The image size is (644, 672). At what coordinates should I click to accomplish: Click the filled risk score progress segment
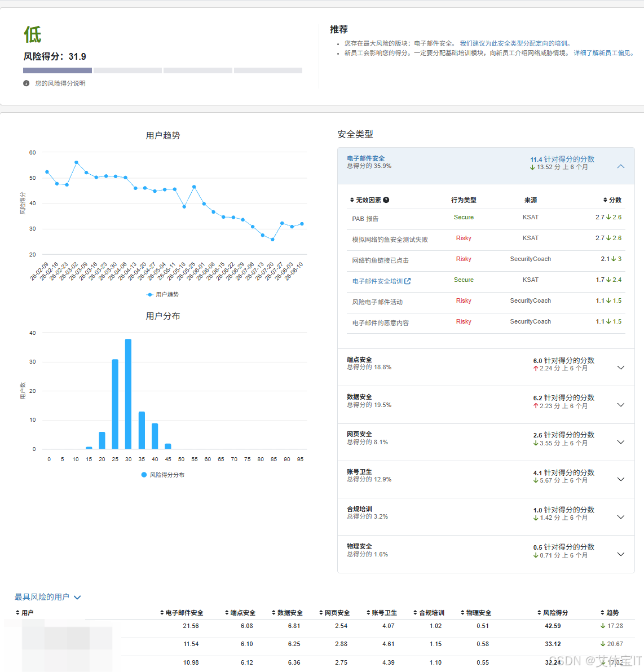58,70
